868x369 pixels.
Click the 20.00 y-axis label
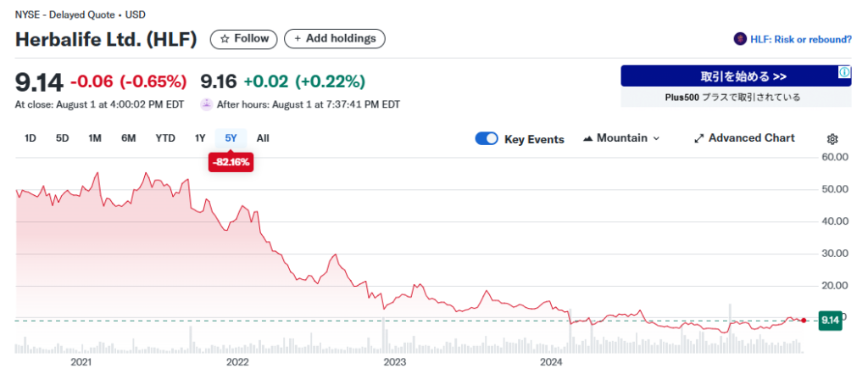[x=835, y=285]
